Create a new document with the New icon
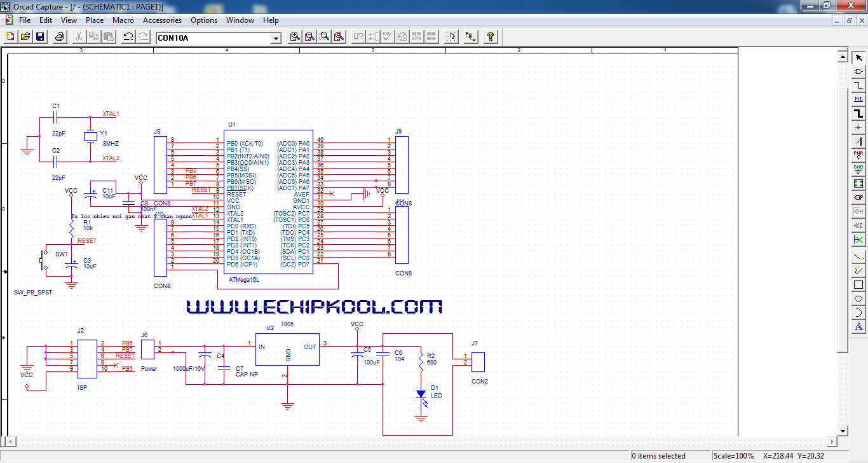The width and height of the screenshot is (868, 463). (10, 37)
